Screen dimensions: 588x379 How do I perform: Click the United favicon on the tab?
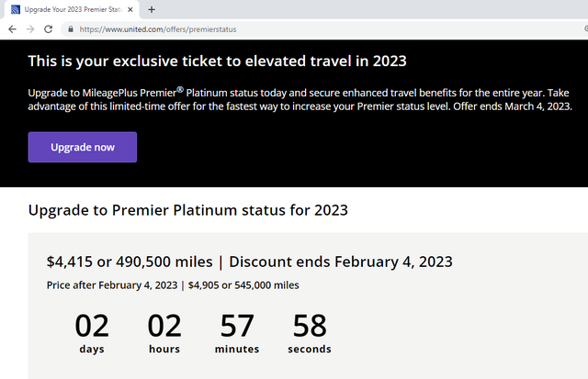coord(16,10)
